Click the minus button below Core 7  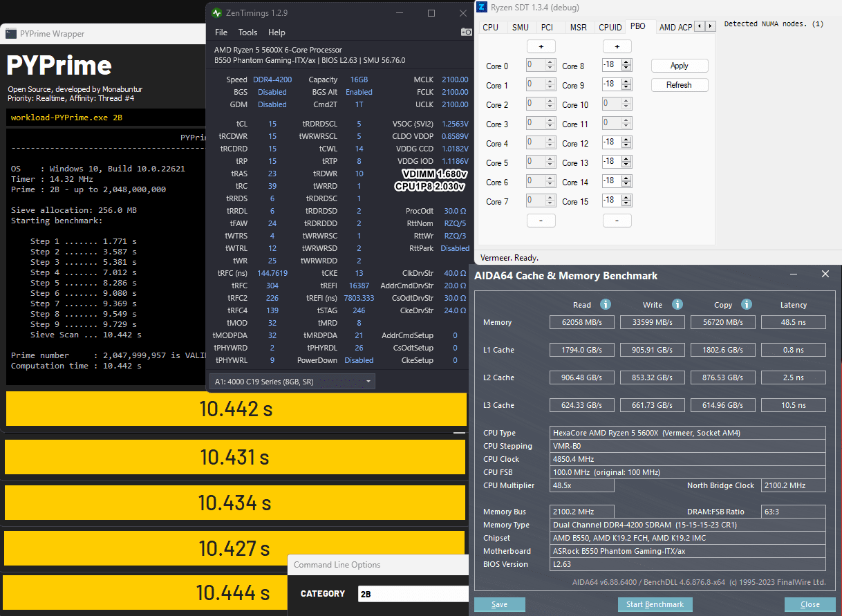point(541,221)
